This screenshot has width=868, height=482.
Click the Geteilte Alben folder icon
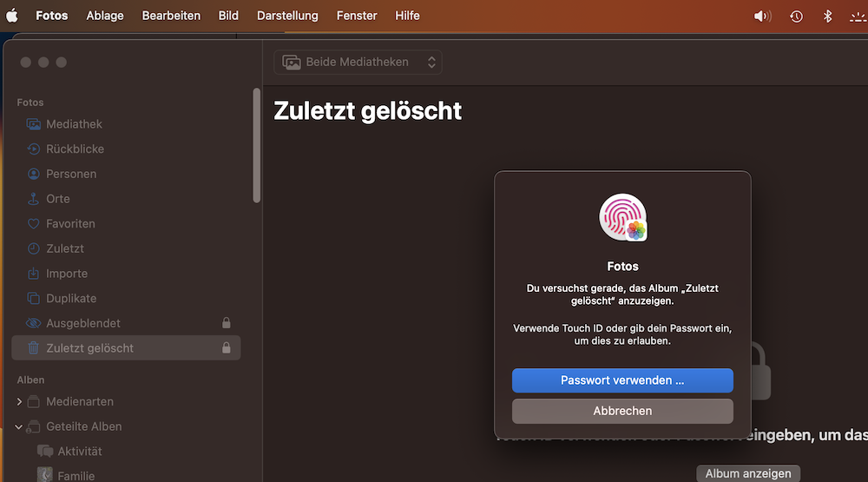(33, 426)
